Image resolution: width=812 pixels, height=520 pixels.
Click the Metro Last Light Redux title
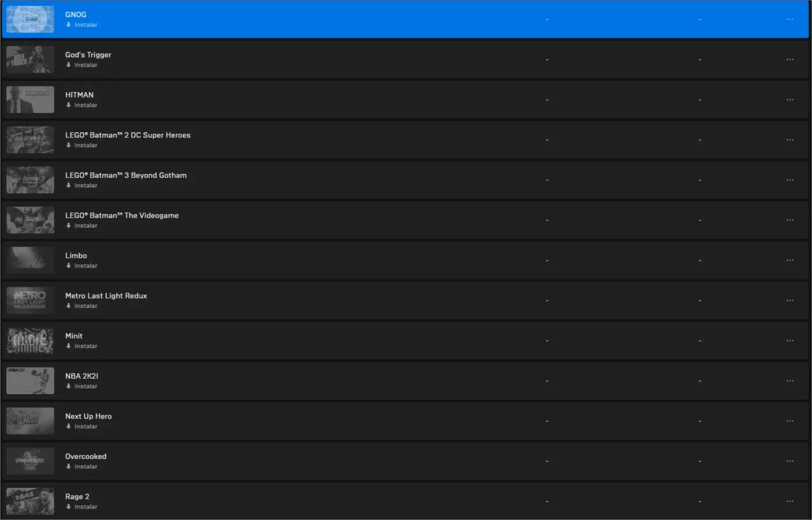point(106,296)
